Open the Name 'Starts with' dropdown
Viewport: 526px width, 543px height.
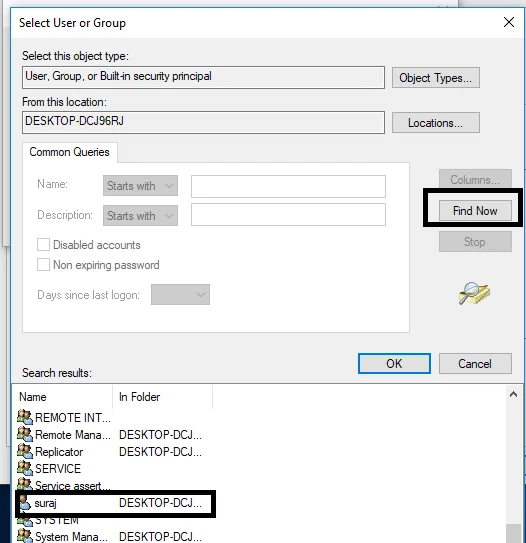140,186
